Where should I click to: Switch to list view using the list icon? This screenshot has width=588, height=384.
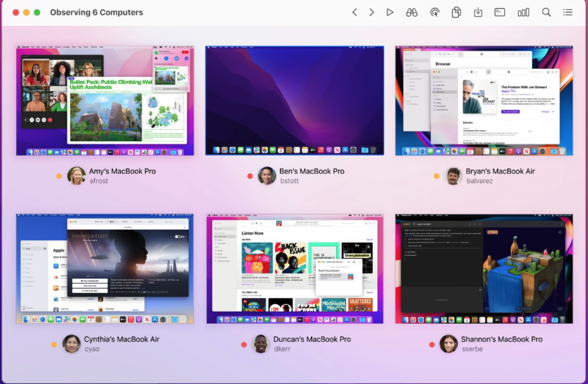(x=568, y=11)
